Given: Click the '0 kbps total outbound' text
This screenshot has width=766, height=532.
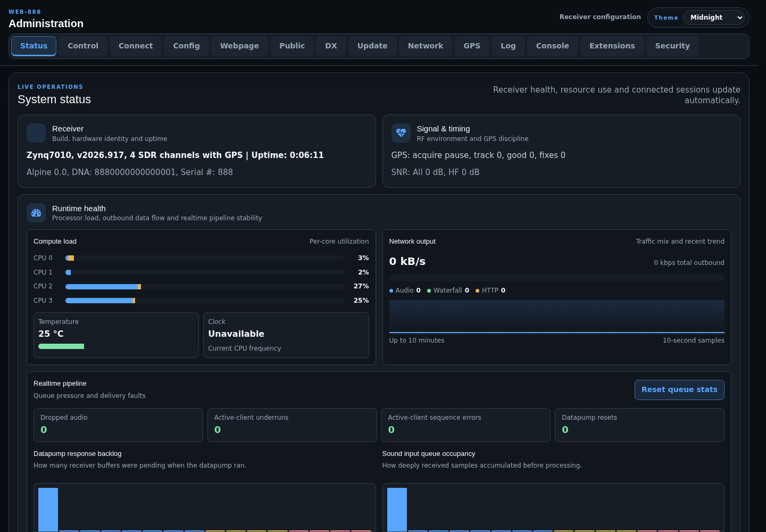Looking at the screenshot, I should (689, 263).
